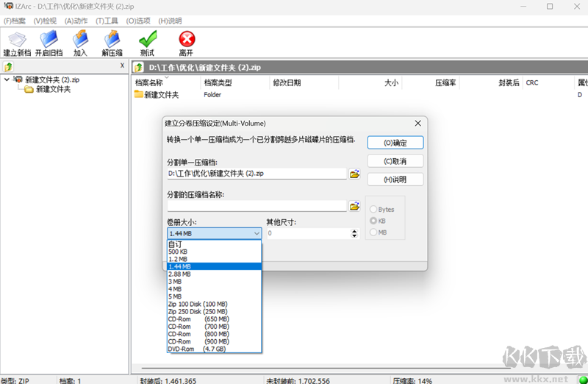The image size is (588, 384).
Task: Open an archive with 开启旧档
Action: click(x=49, y=39)
